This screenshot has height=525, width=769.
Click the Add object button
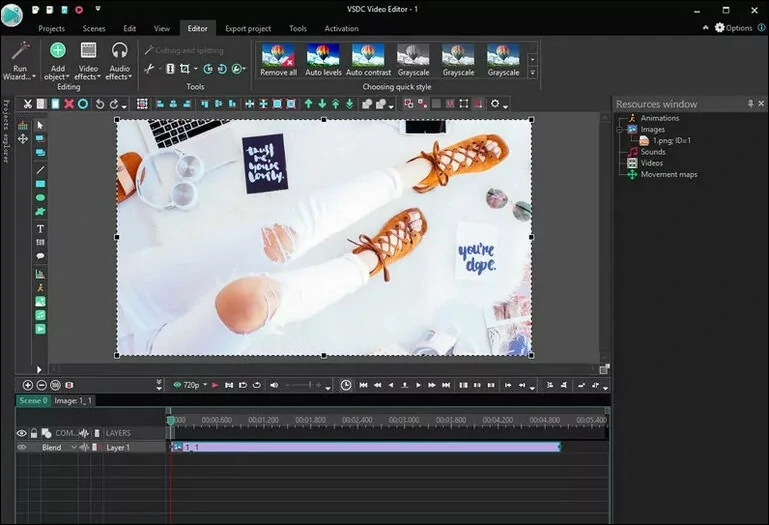tap(57, 61)
